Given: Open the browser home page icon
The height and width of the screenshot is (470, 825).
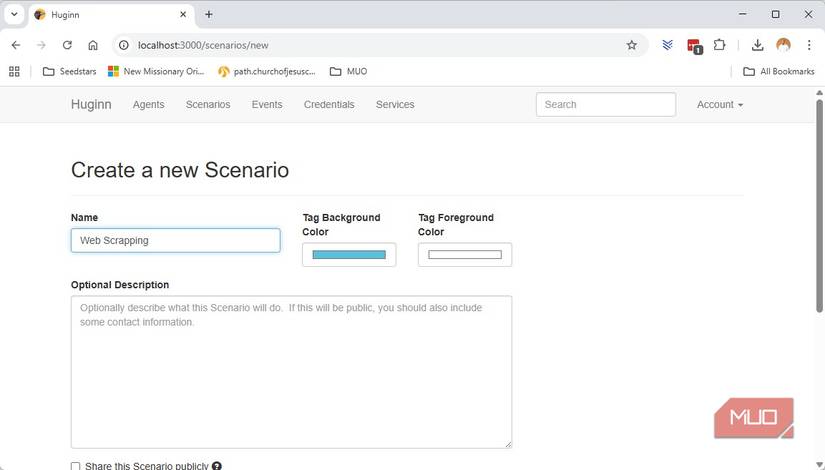Looking at the screenshot, I should click(93, 45).
